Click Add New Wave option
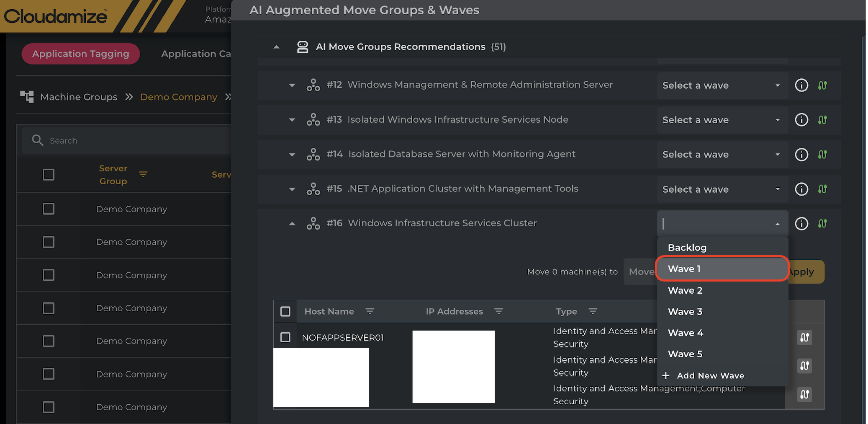Screen dimensions: 868x424 (x=710, y=375)
